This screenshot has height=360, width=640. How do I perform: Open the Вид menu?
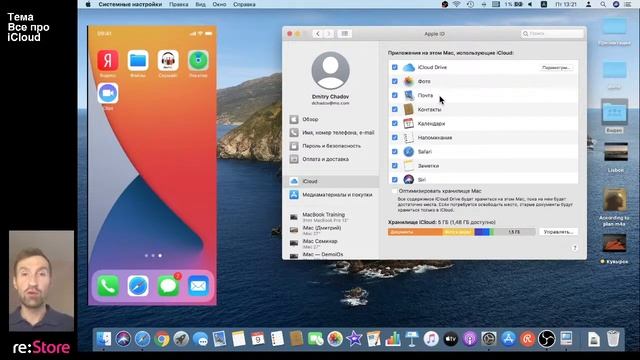pyautogui.click(x=200, y=4)
